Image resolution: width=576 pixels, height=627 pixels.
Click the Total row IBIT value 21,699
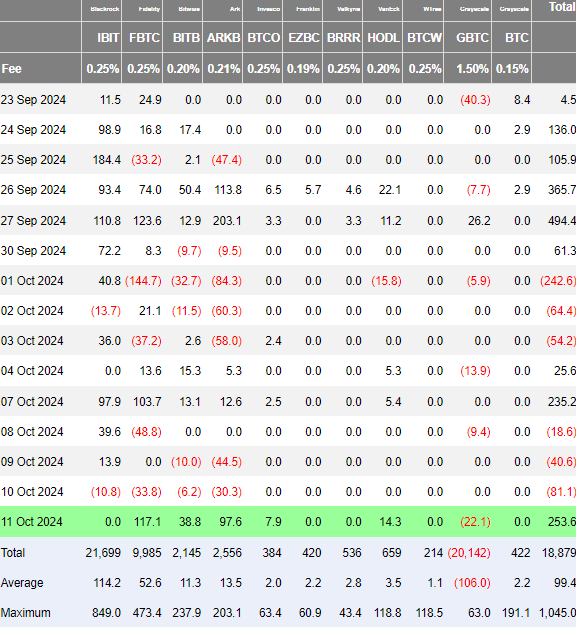(x=103, y=553)
